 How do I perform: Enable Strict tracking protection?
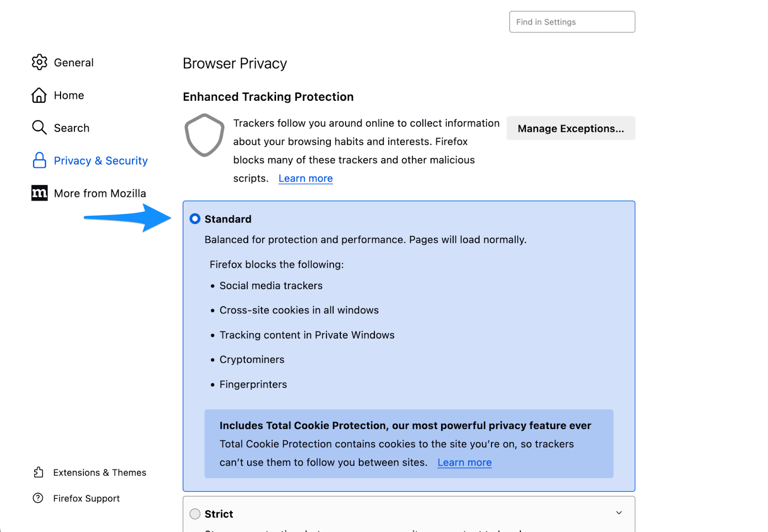pyautogui.click(x=195, y=513)
